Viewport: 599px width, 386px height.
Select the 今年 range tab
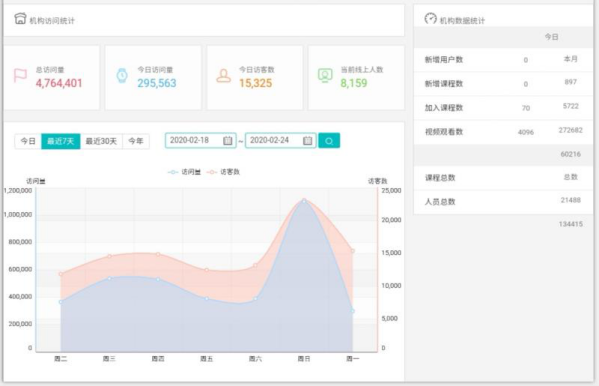click(136, 141)
